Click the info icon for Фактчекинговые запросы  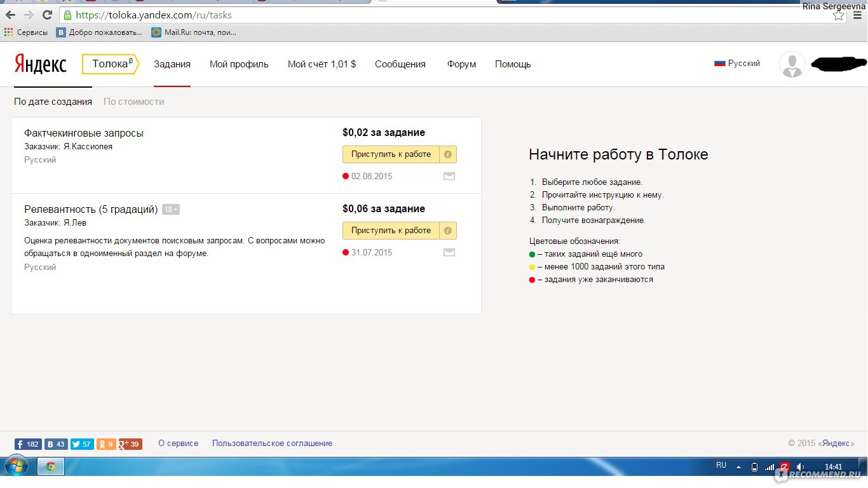click(x=448, y=154)
